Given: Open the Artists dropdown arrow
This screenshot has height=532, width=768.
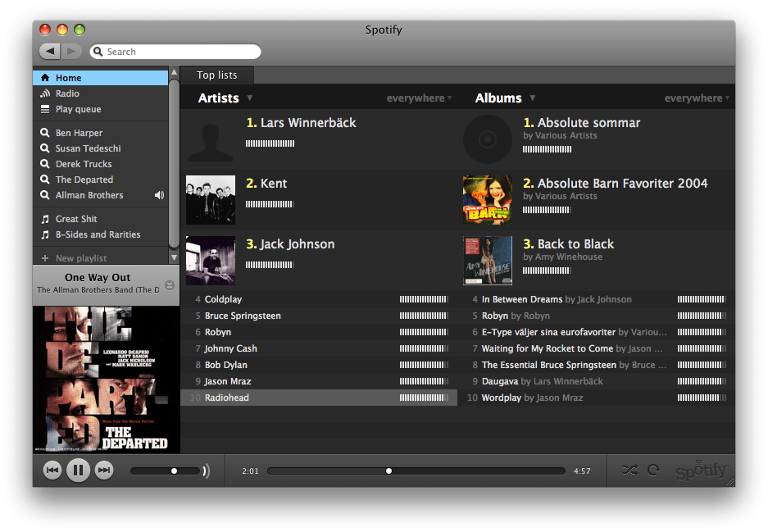Looking at the screenshot, I should point(250,98).
